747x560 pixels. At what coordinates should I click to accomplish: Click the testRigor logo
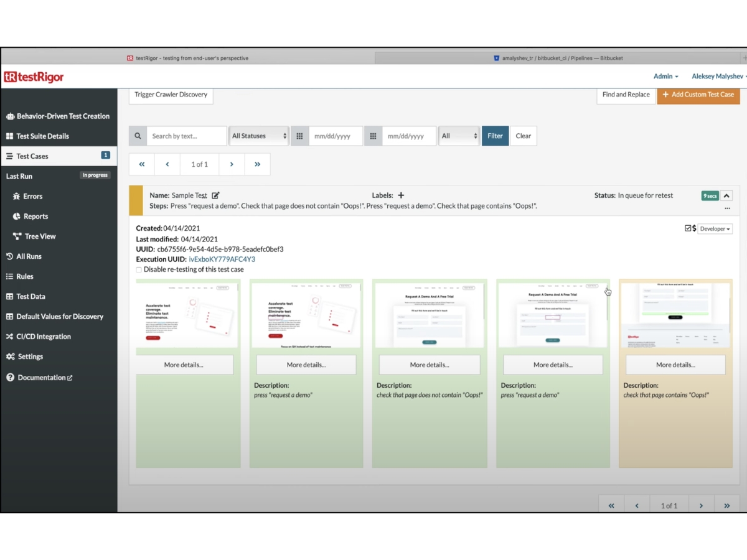[34, 77]
